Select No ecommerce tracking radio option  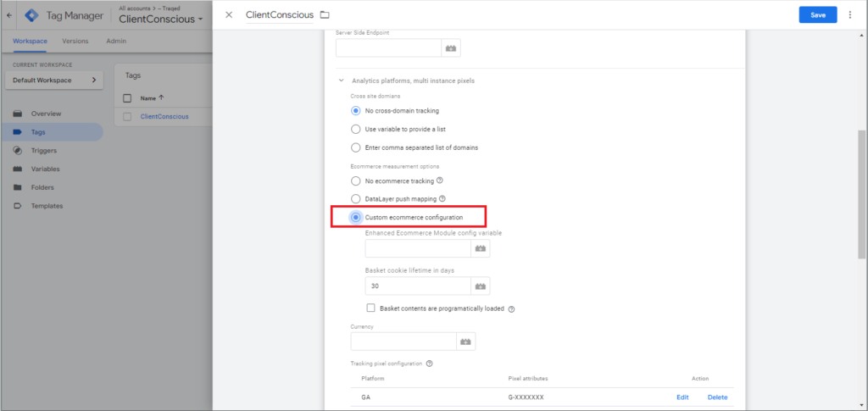356,181
